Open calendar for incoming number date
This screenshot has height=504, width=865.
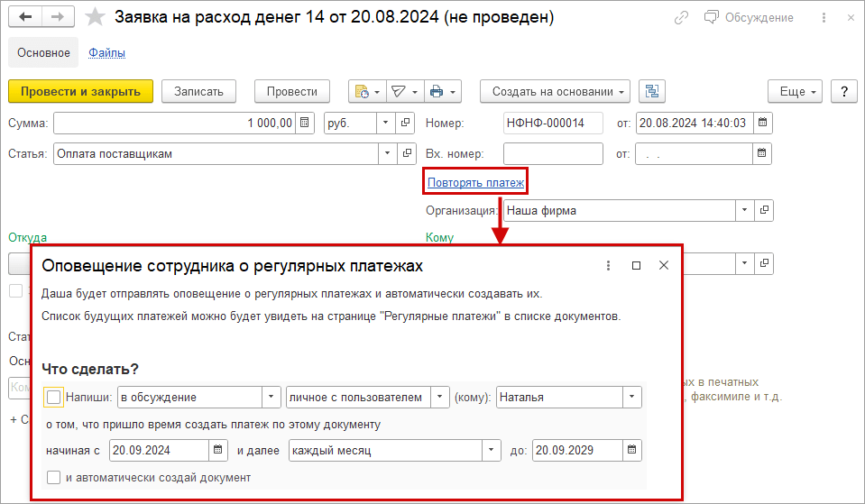click(x=762, y=154)
